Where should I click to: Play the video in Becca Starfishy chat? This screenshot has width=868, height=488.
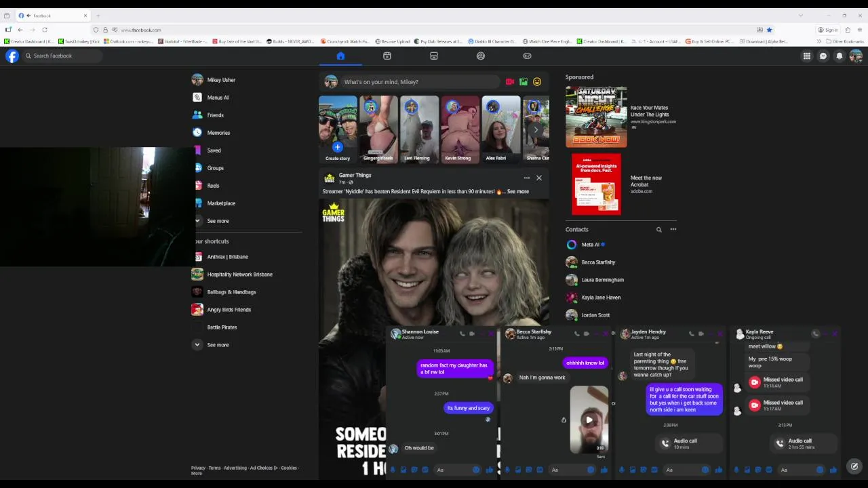pyautogui.click(x=589, y=420)
